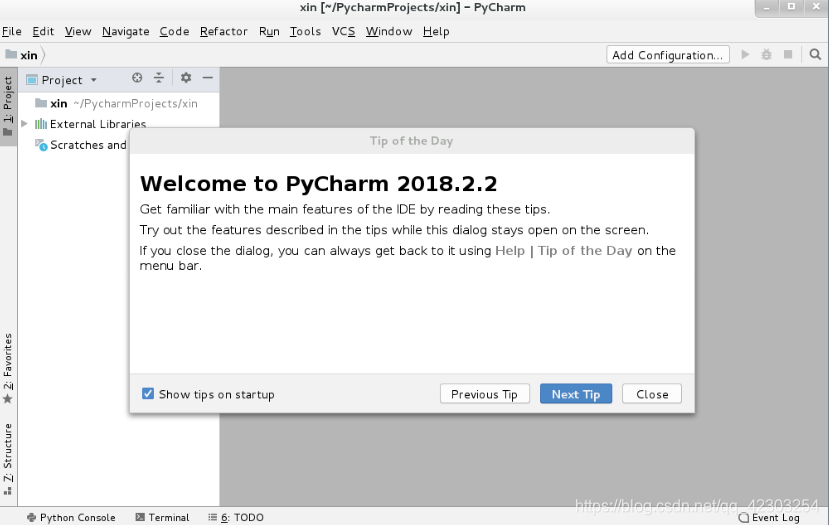
Task: Expand External Libraries tree node
Action: click(x=24, y=124)
